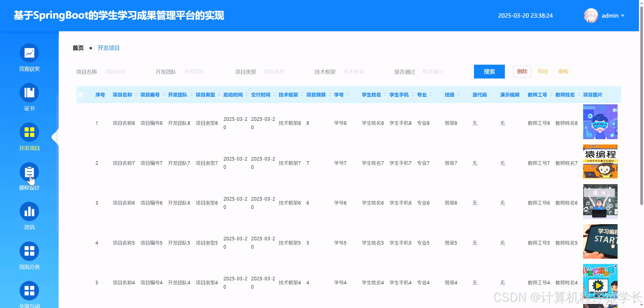Screen dimensions: 644x308
Task: Go to 首页 breadcrumb item
Action: 78,48
